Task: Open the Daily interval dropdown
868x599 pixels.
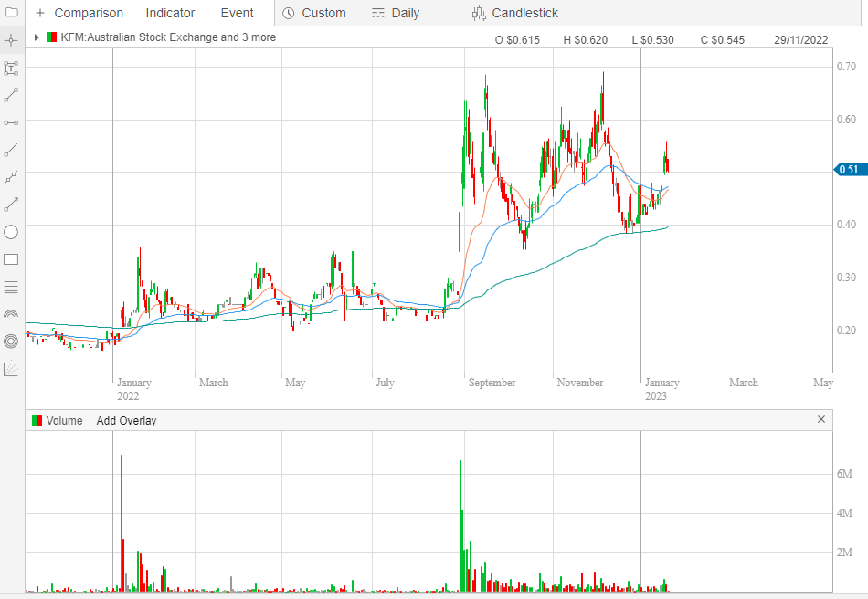Action: point(405,13)
